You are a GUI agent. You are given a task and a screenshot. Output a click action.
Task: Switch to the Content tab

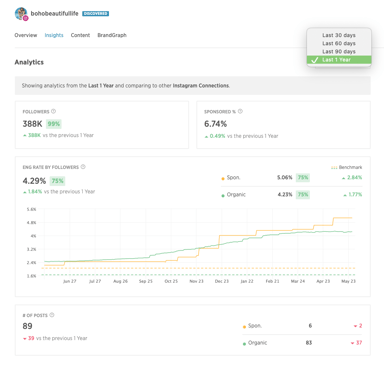[x=80, y=35]
